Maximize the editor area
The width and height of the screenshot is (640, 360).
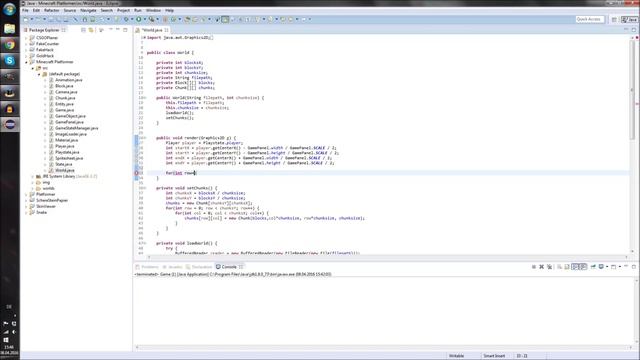[634, 29]
